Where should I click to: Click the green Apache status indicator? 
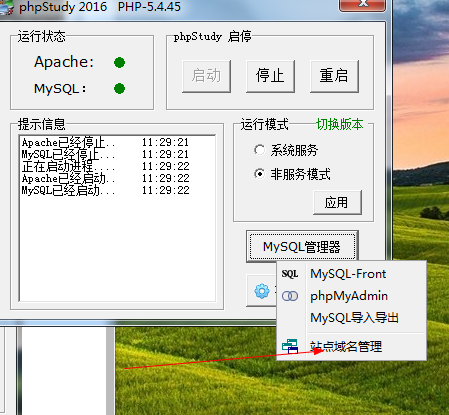(119, 62)
